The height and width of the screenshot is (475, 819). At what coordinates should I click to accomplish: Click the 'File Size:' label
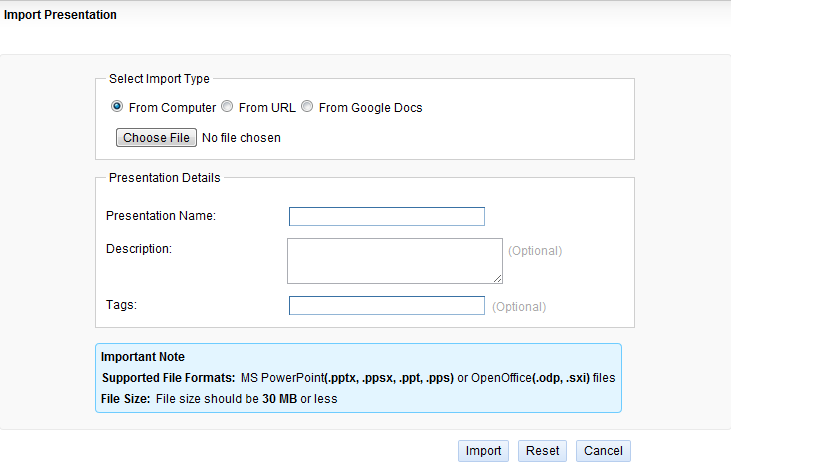[125, 399]
